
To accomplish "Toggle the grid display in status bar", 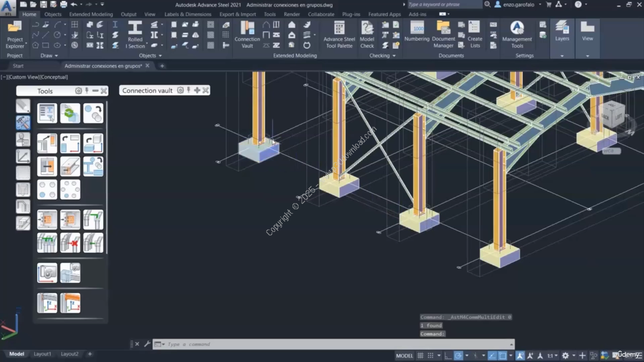I will [x=421, y=355].
